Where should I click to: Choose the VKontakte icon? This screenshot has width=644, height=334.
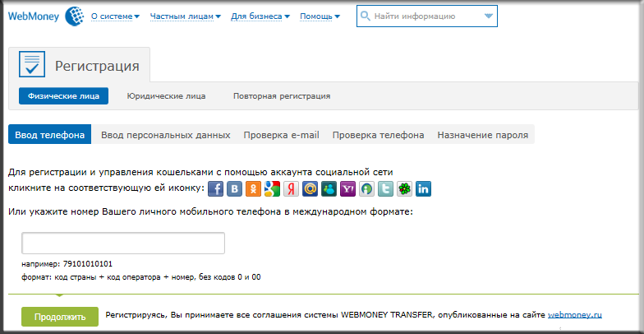(235, 189)
